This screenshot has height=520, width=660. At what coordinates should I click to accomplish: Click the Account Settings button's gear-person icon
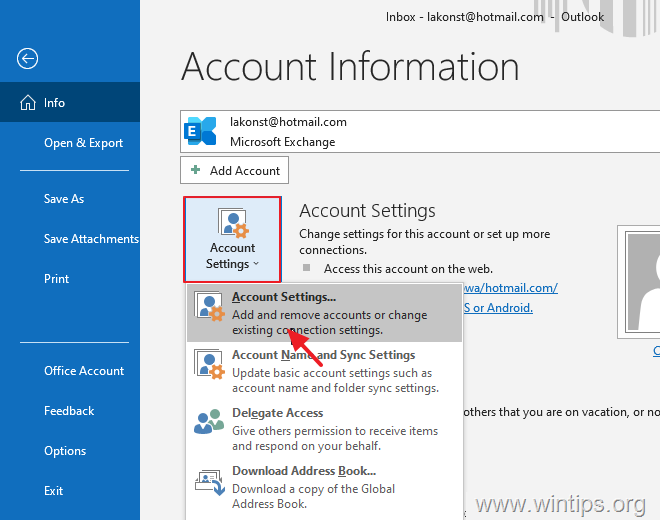coord(233,223)
